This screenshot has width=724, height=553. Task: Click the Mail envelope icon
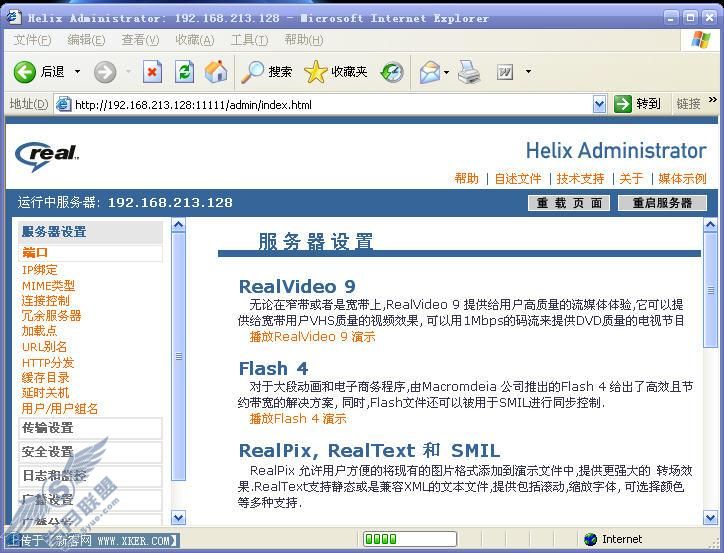(430, 72)
